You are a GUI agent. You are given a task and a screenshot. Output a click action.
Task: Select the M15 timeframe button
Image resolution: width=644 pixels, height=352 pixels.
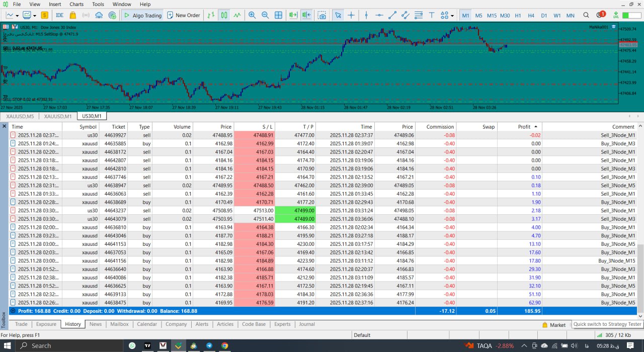pyautogui.click(x=492, y=16)
